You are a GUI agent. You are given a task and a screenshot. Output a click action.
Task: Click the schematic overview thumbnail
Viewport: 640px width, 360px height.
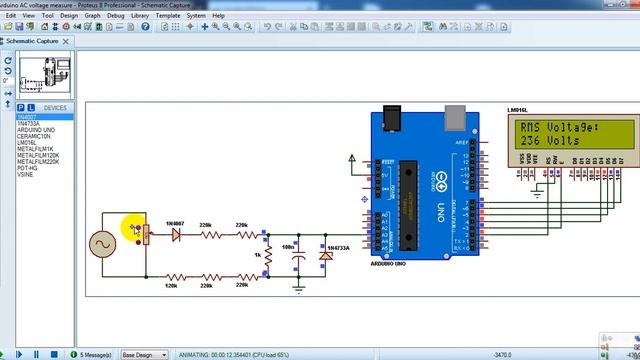click(x=45, y=75)
